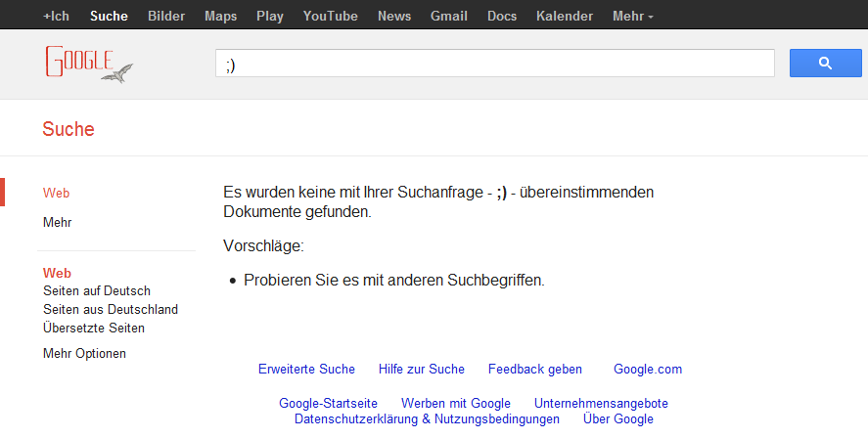
Task: Expand Mehr Optionen in sidebar
Action: [x=84, y=354]
